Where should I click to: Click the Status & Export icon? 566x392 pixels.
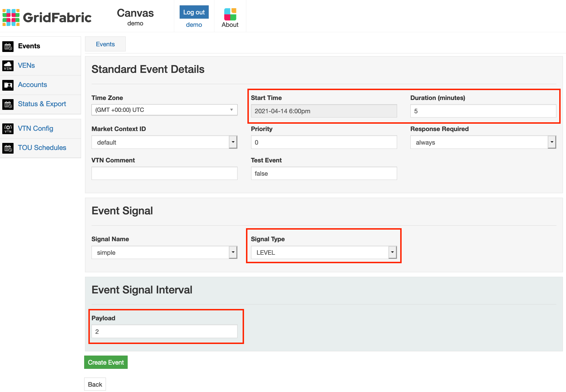tap(8, 104)
